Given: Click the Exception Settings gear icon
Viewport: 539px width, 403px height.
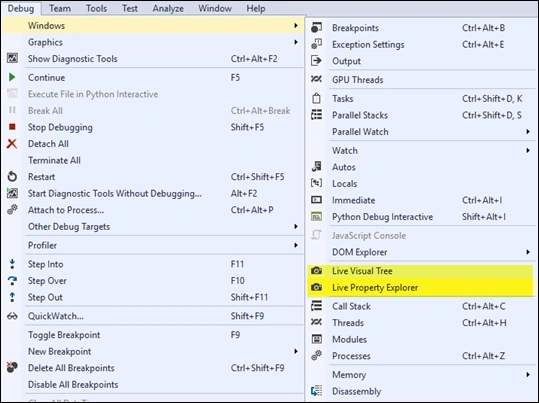Looking at the screenshot, I should pyautogui.click(x=316, y=44).
